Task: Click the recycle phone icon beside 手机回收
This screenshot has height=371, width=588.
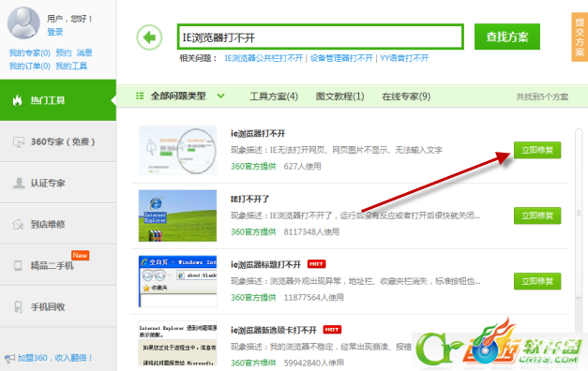Action: [18, 307]
